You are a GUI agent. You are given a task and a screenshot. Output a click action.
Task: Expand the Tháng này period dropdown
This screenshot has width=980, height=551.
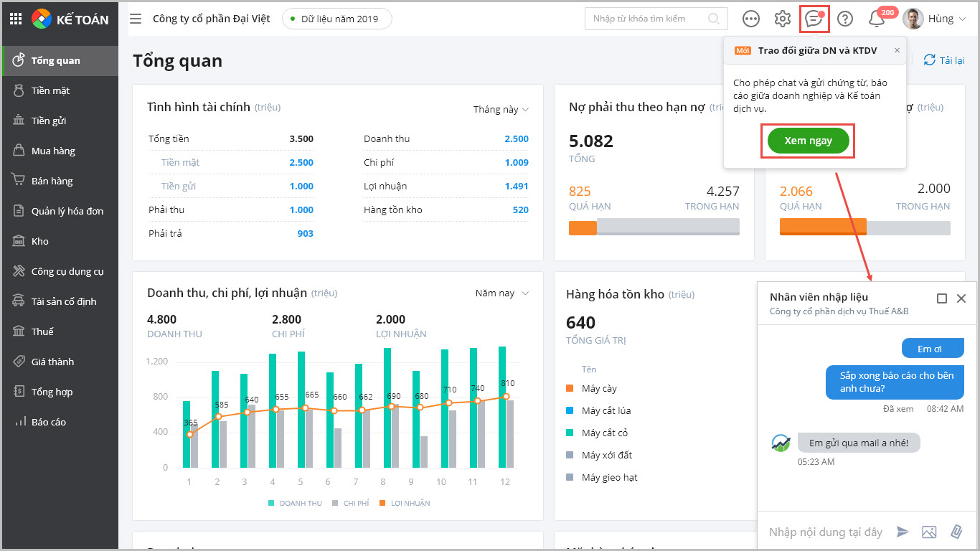(x=501, y=110)
